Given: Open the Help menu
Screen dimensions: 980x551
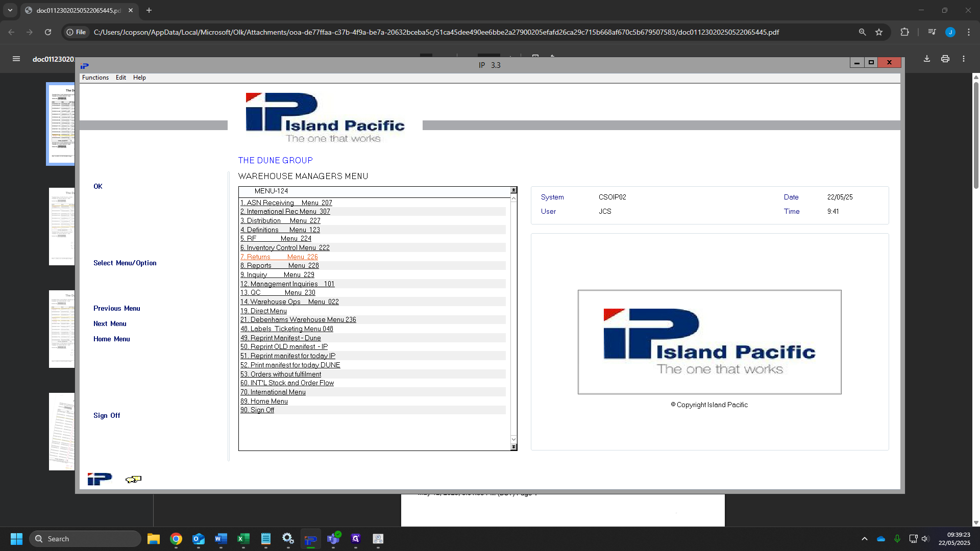Looking at the screenshot, I should 139,78.
